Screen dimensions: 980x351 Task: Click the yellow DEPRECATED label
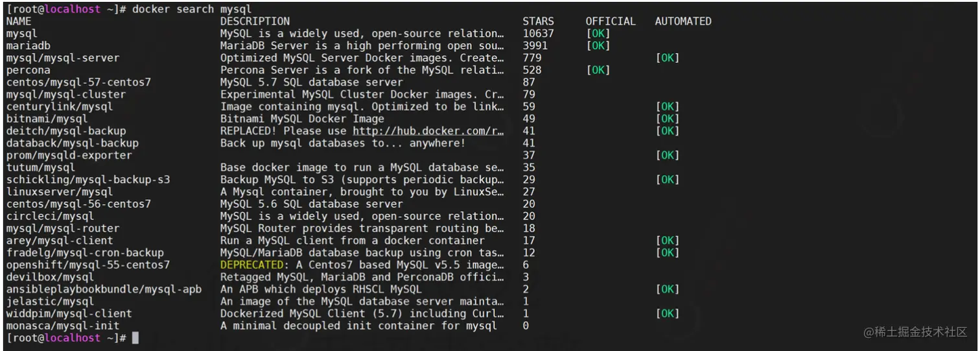point(252,265)
